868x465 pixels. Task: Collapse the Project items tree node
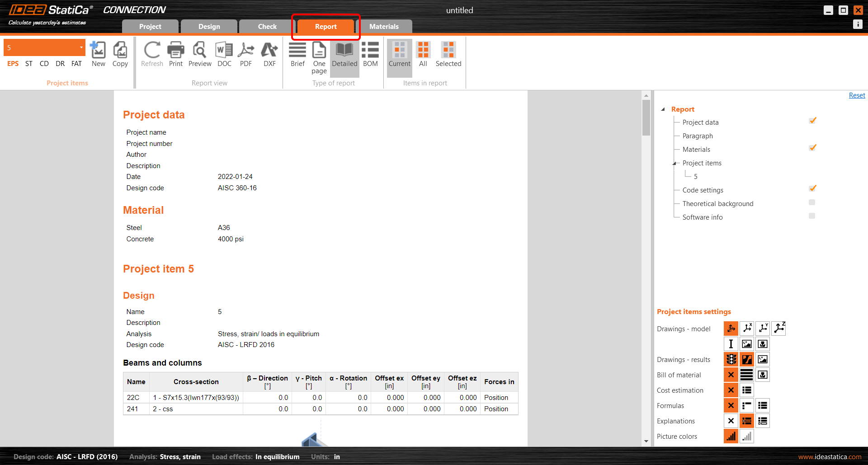[674, 163]
